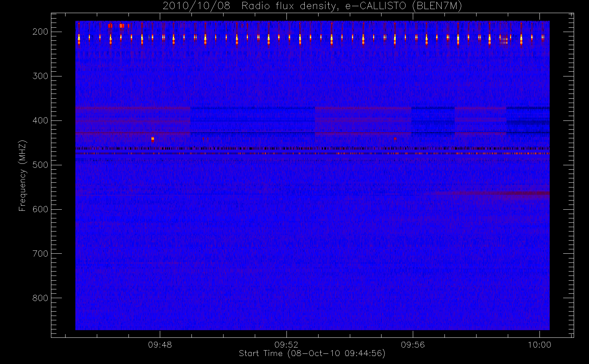Click the 09:48 time tick label
The width and height of the screenshot is (589, 364).
coord(160,345)
